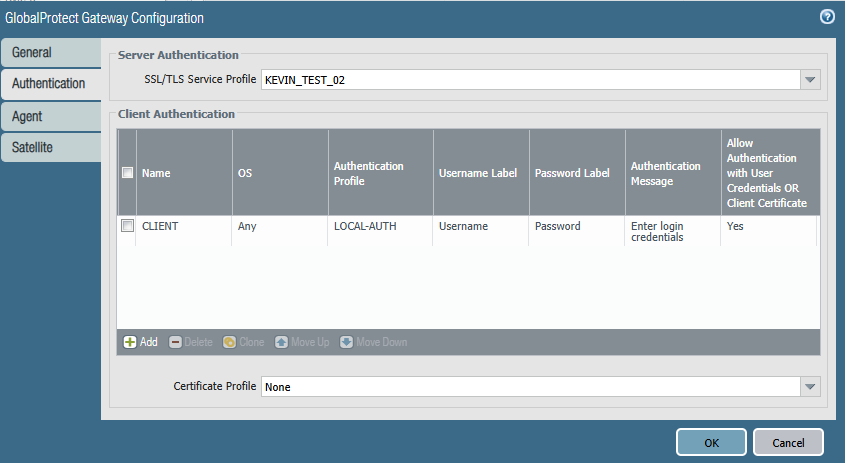The height and width of the screenshot is (463, 845).
Task: Click the Move Up arrow icon
Action: pyautogui.click(x=281, y=342)
